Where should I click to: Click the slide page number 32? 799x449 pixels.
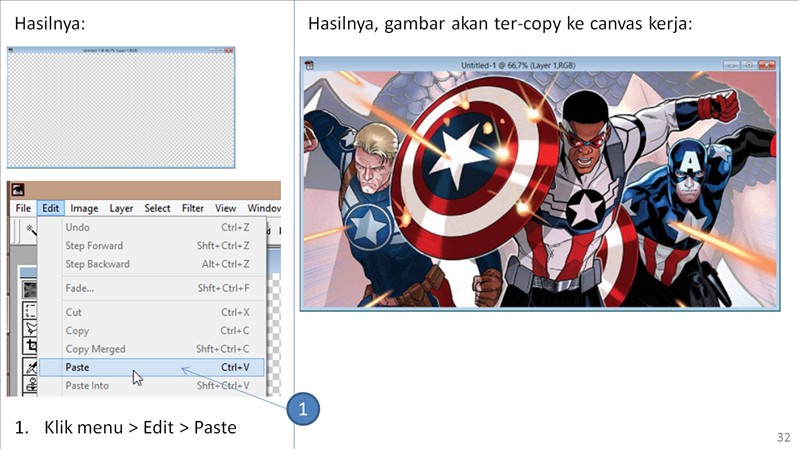pos(784,437)
